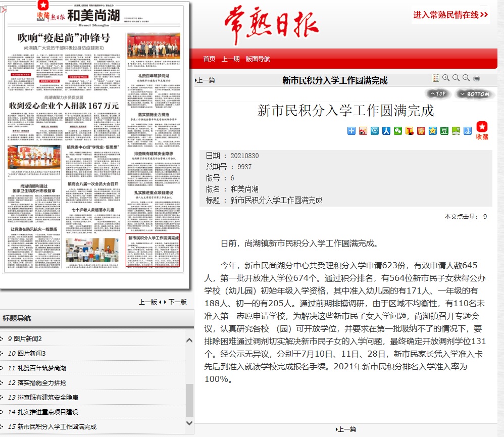Click the plain magnifier reset-zoom icon
This screenshot has height=437, width=504.
point(456,78)
